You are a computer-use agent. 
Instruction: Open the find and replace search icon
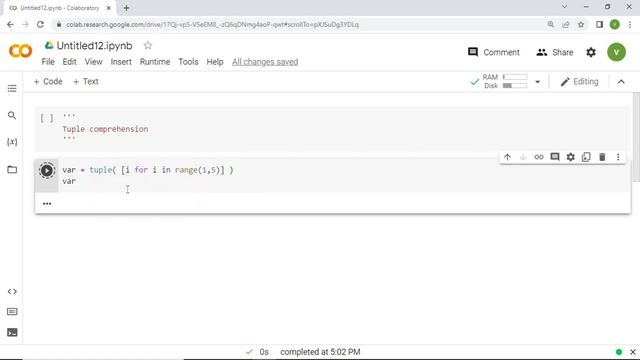[x=12, y=116]
